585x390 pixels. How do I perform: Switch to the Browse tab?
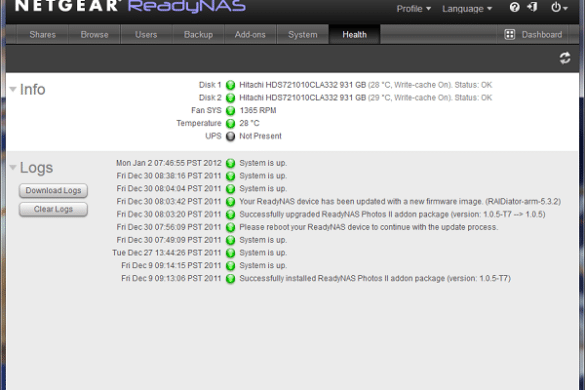click(x=94, y=35)
